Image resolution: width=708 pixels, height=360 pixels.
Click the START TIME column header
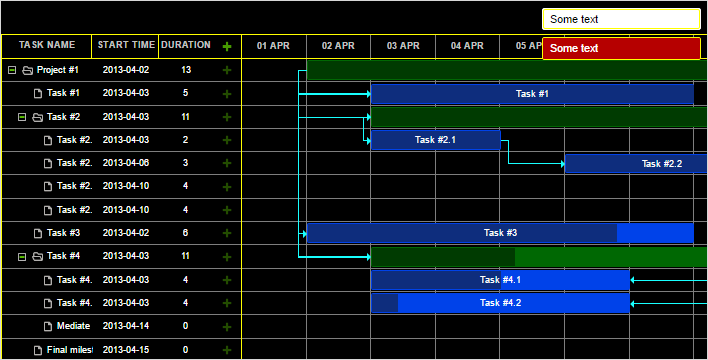126,46
